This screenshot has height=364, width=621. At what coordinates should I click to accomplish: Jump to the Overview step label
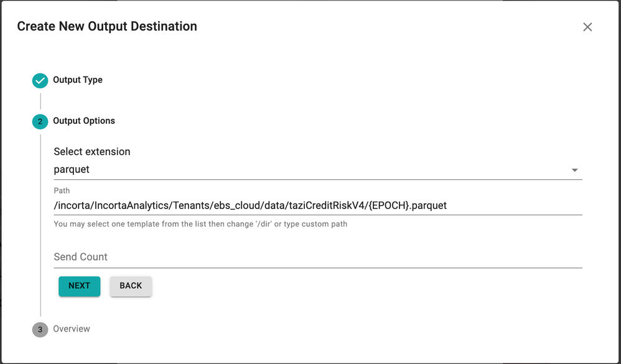[72, 329]
